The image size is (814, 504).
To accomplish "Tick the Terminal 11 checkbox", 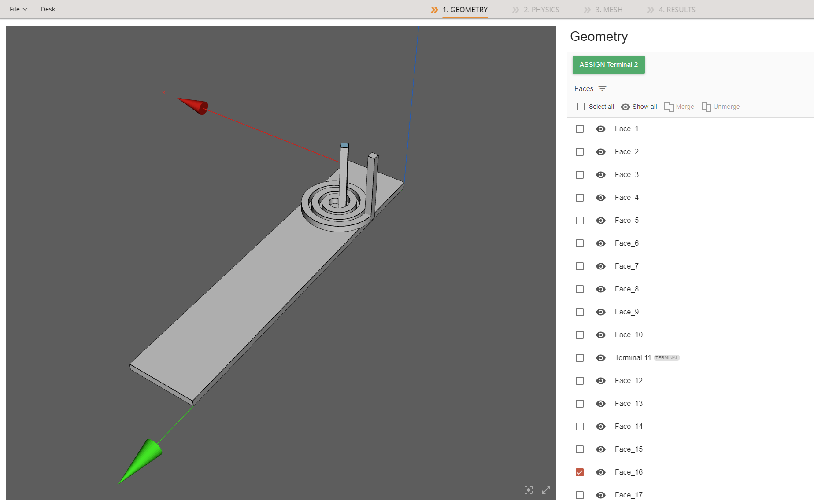I will point(580,358).
